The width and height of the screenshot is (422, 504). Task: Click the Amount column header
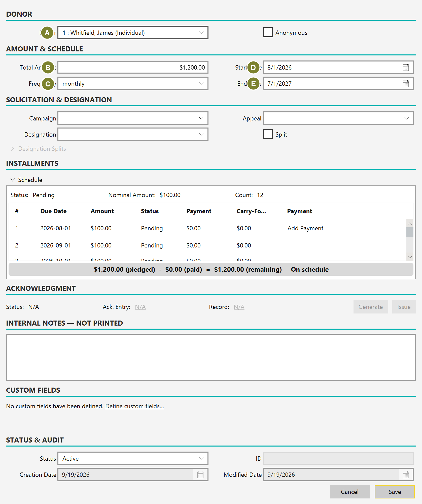[102, 211]
